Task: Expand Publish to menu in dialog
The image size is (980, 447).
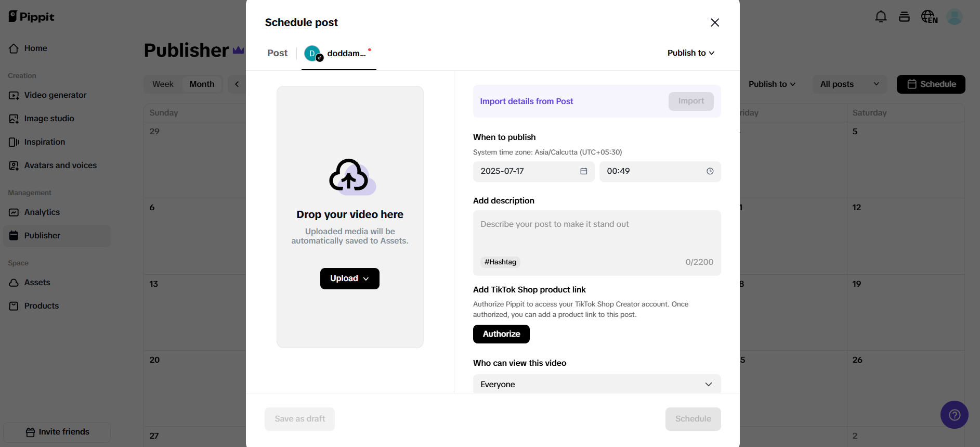Action: point(690,53)
